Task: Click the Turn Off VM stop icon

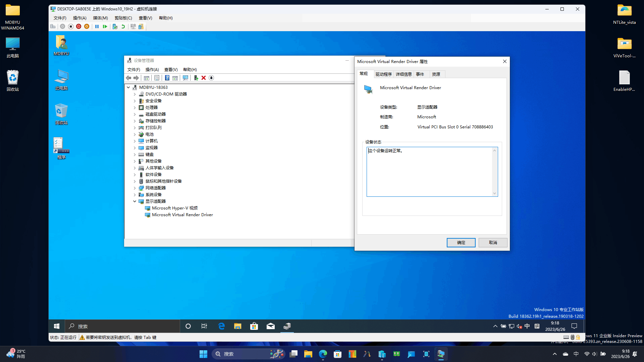Action: [x=70, y=26]
